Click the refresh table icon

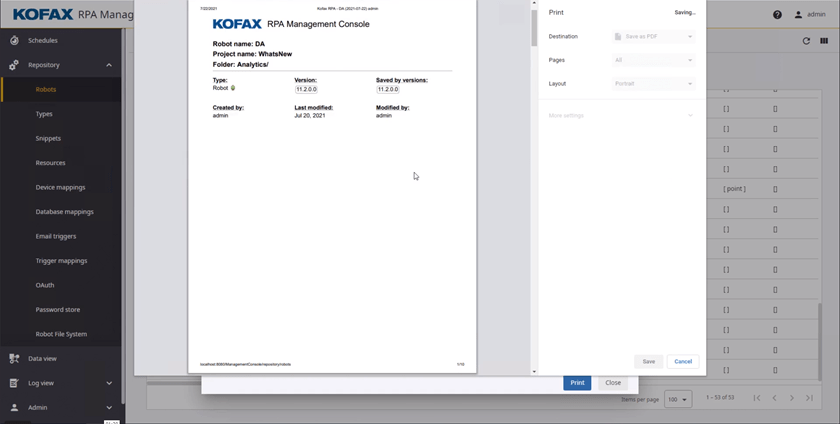click(806, 41)
